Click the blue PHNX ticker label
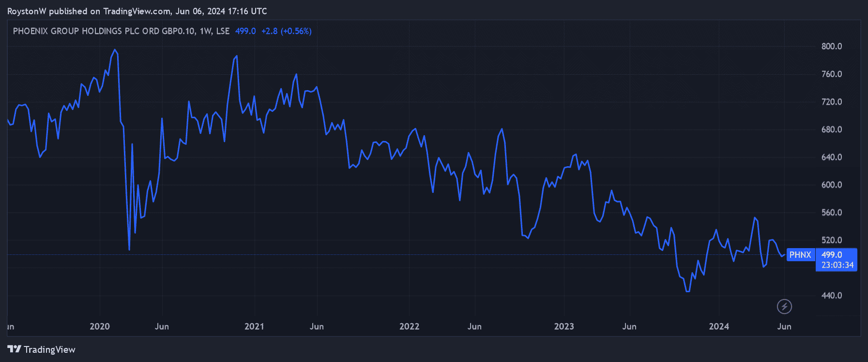Viewport: 868px width, 362px height. pos(800,255)
